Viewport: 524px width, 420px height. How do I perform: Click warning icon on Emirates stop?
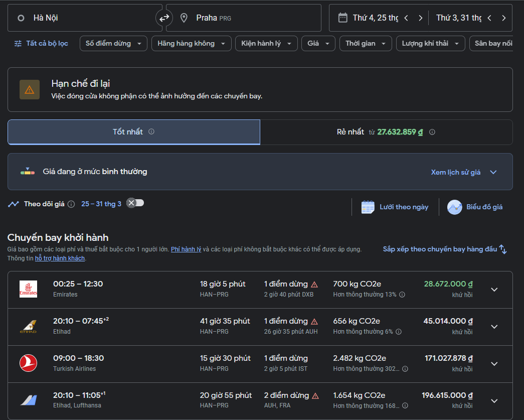coord(314,284)
